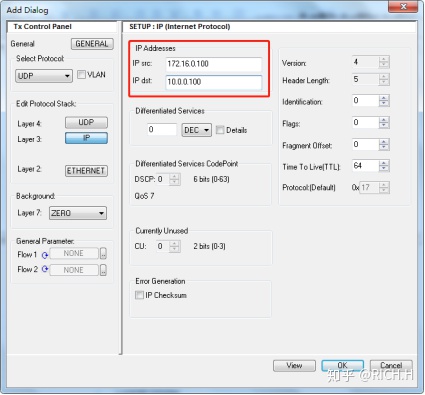Open the Layer 7 ZERO dropdown
Image resolution: width=425 pixels, height=395 pixels.
78,213
